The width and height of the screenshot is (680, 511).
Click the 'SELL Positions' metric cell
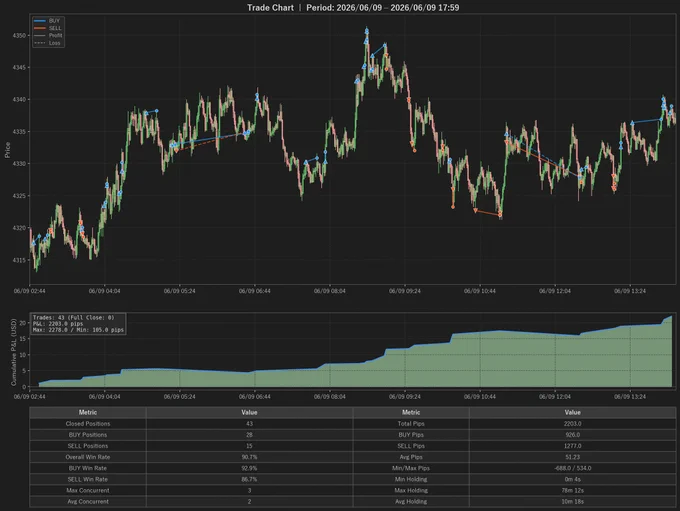(x=88, y=446)
